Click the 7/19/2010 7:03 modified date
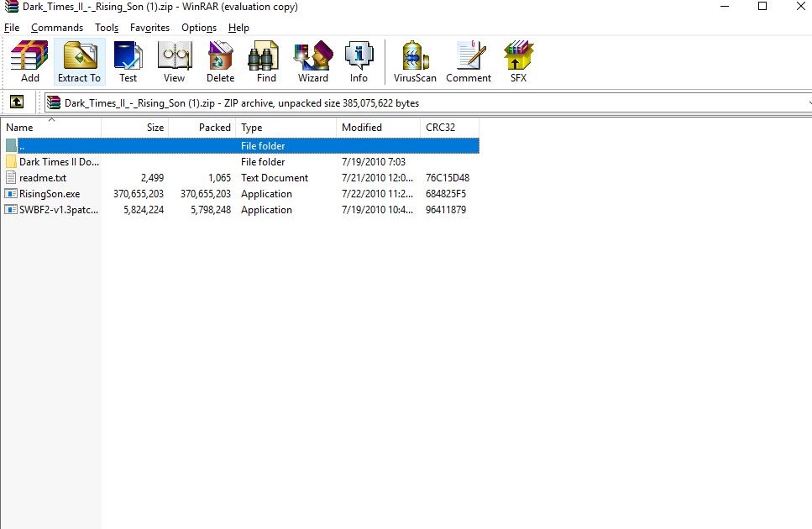 [x=374, y=161]
